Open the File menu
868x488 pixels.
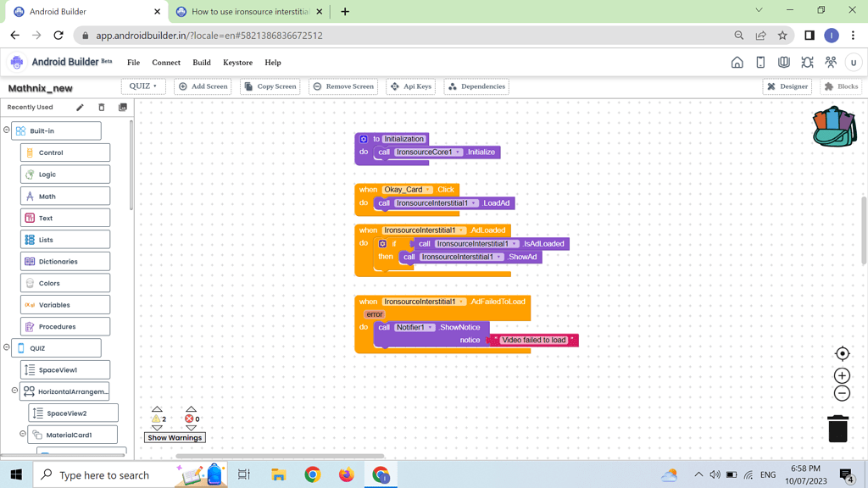click(133, 62)
